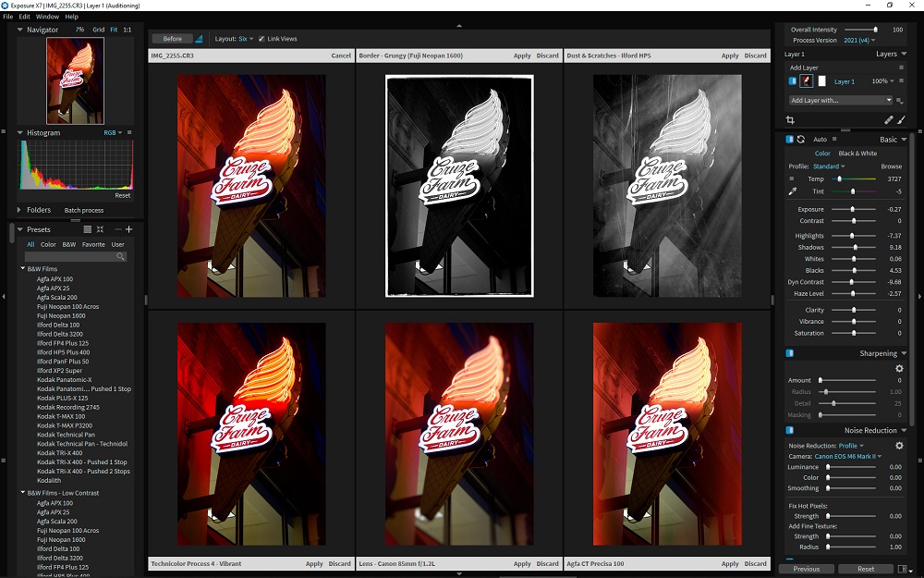This screenshot has width=924, height=578.
Task: Select the spot healing tool icon
Action: click(x=888, y=119)
